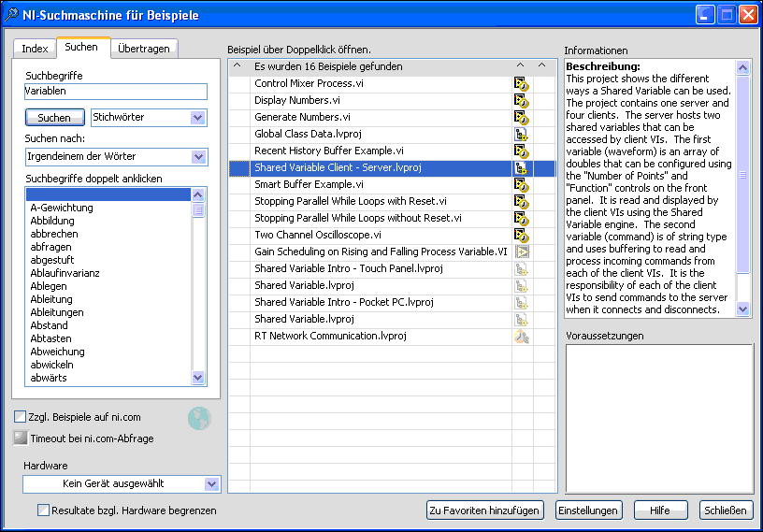The image size is (763, 532).
Task: Select the Suchen tab
Action: [81, 47]
